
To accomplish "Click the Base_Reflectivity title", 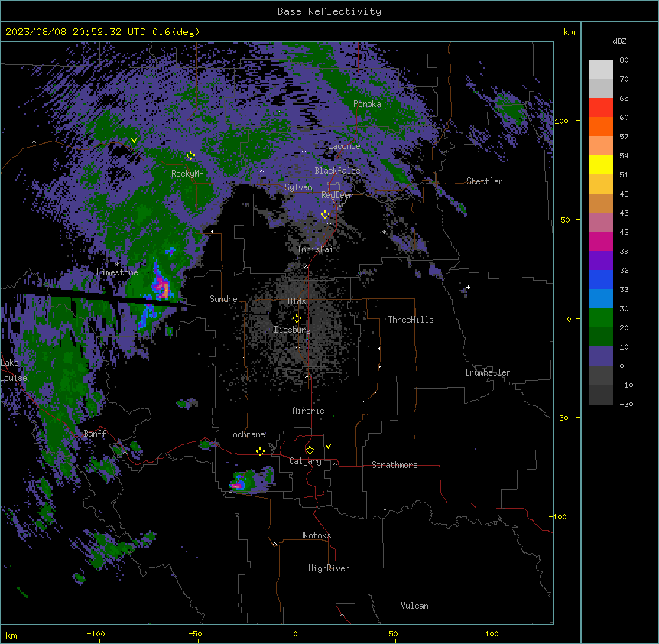I will pos(329,11).
